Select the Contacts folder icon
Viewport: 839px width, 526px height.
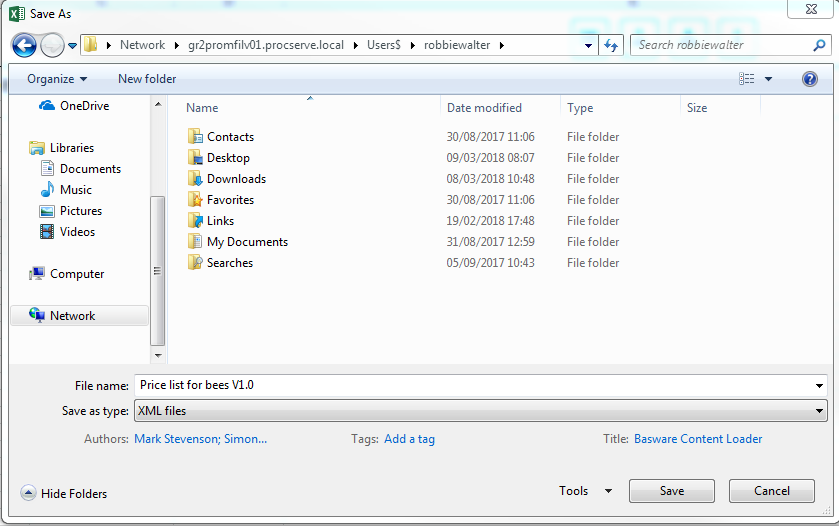click(x=195, y=136)
